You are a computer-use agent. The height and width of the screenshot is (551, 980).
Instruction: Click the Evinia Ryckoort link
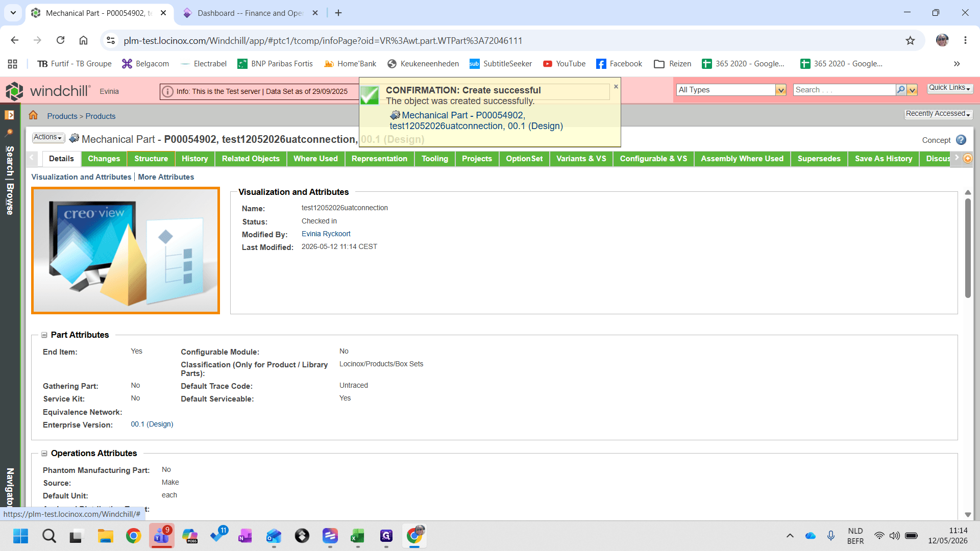(x=326, y=234)
